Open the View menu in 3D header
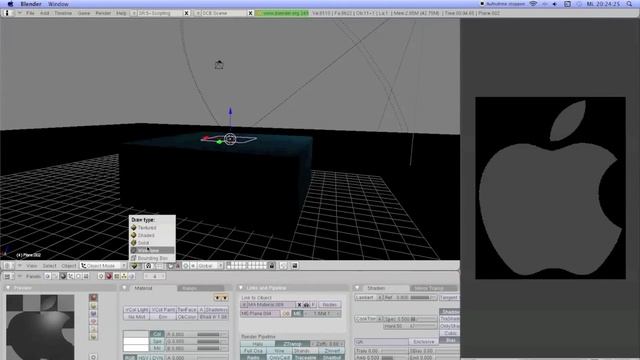 point(31,266)
